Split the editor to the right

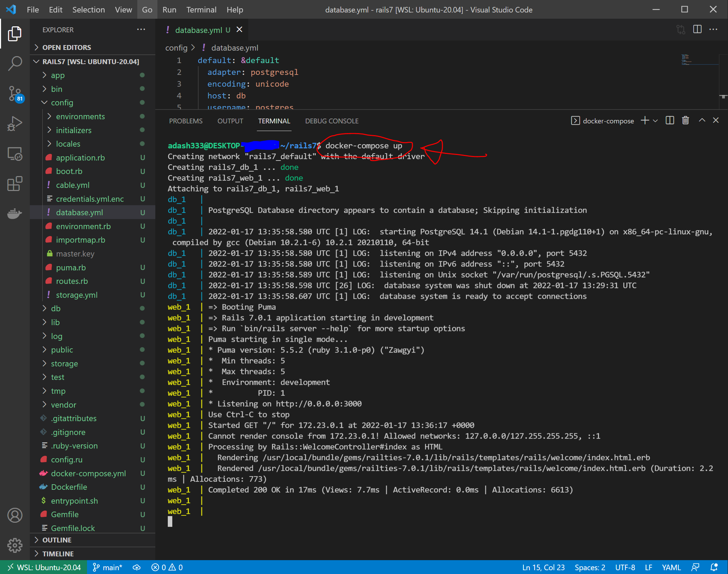[697, 29]
